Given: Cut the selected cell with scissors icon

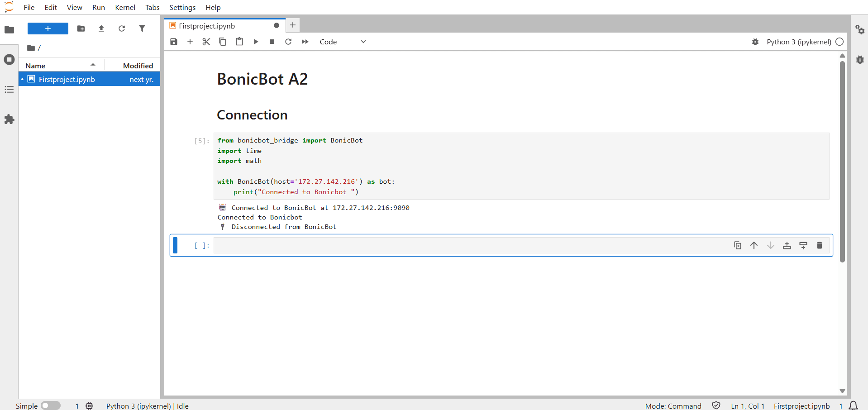Looking at the screenshot, I should click(206, 41).
